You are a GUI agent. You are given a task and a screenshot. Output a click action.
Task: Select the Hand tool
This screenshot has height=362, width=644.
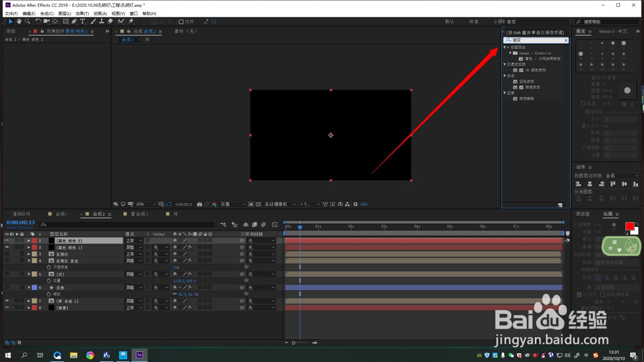coord(19,21)
